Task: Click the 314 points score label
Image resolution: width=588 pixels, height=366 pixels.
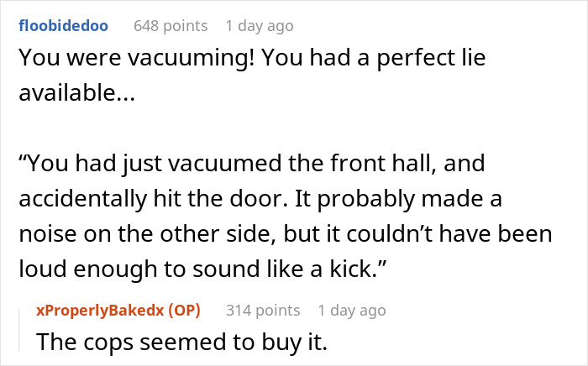Action: coord(263,311)
